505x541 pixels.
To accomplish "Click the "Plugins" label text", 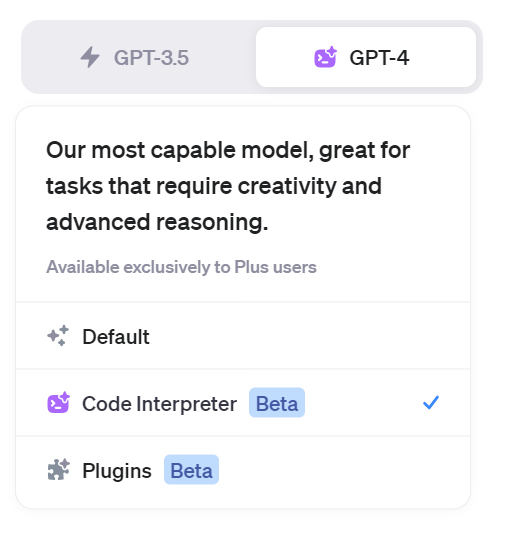I will click(117, 471).
